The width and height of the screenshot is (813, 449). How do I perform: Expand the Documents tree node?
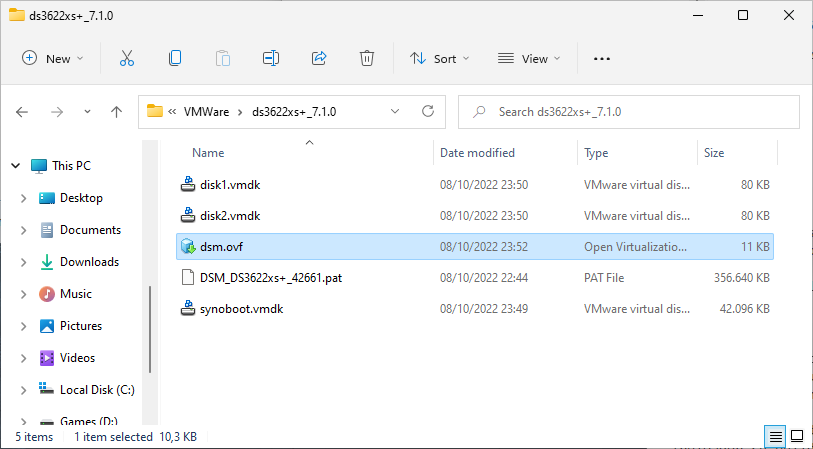tap(23, 230)
